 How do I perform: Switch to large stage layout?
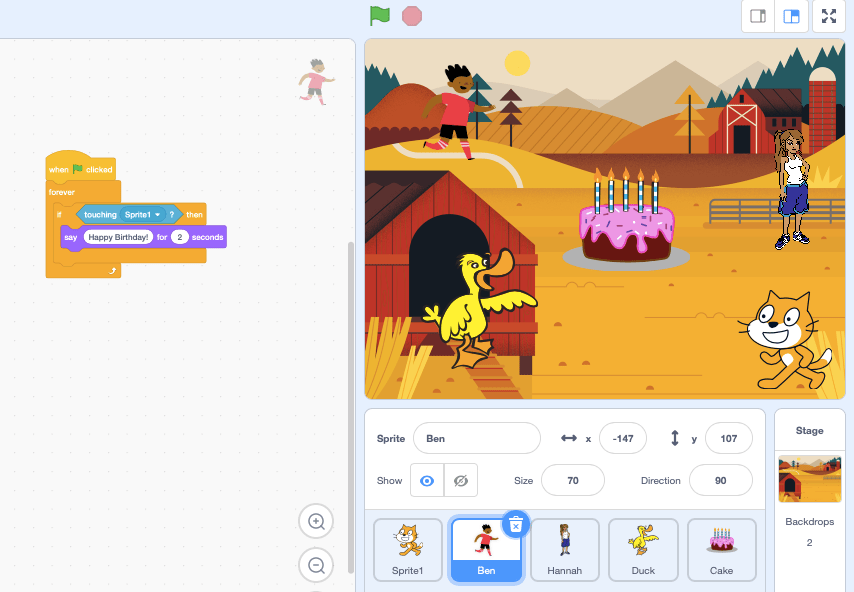pyautogui.click(x=791, y=16)
